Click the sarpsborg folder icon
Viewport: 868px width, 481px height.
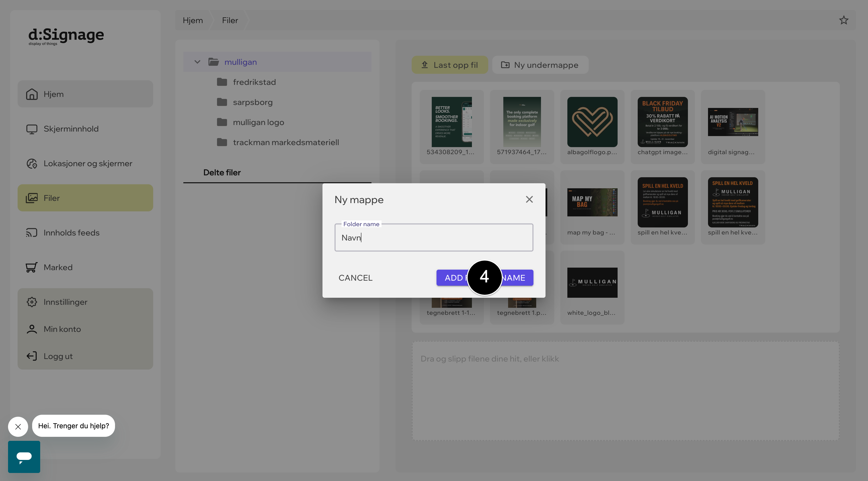(x=222, y=102)
